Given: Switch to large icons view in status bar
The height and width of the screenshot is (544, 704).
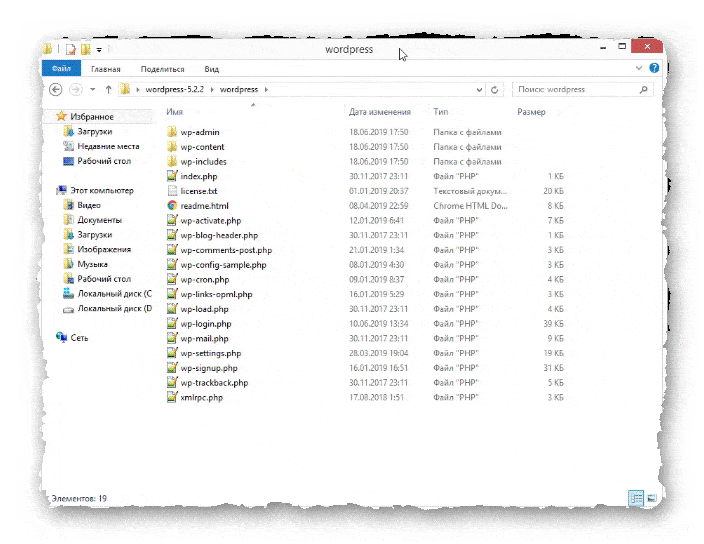Looking at the screenshot, I should (x=652, y=498).
